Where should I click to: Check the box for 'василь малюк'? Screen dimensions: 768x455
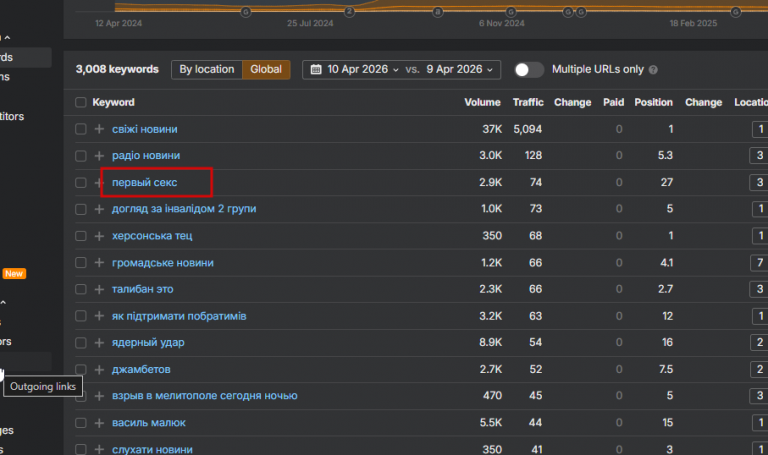[x=81, y=423]
